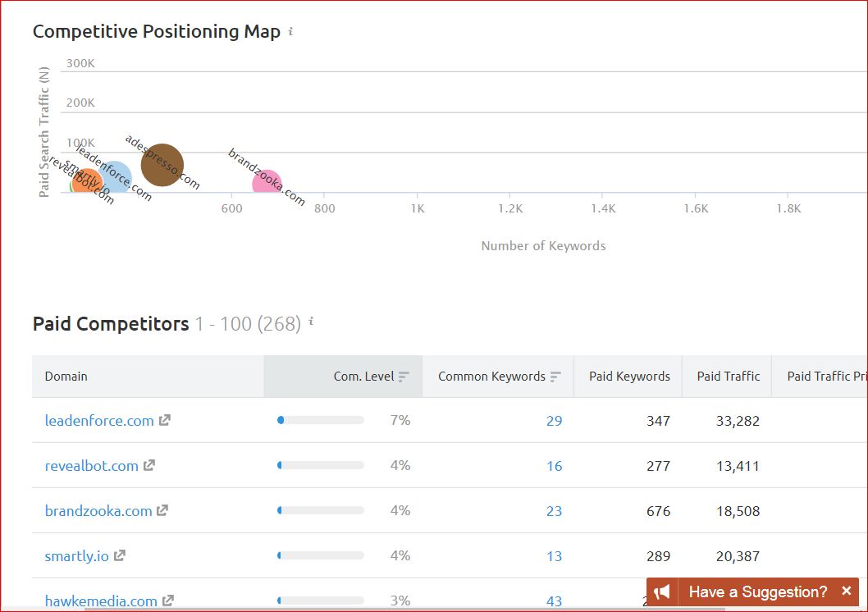
Task: Open hawkemedia.com external link icon
Action: point(168,601)
